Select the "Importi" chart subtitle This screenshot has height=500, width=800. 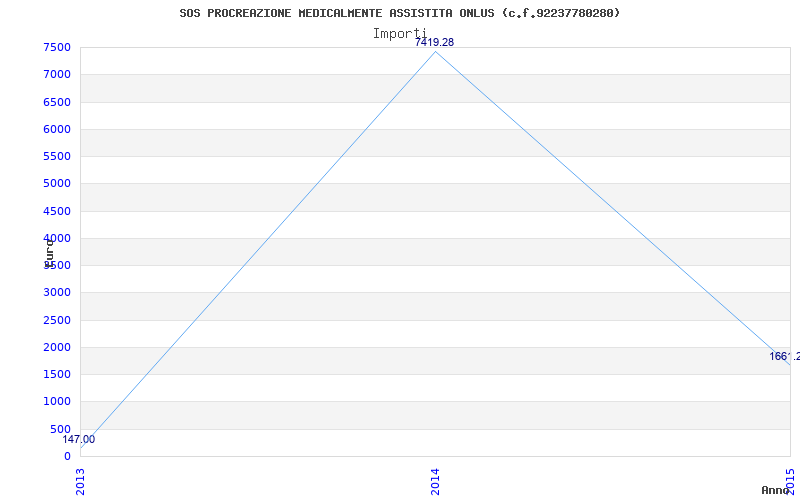click(x=399, y=33)
